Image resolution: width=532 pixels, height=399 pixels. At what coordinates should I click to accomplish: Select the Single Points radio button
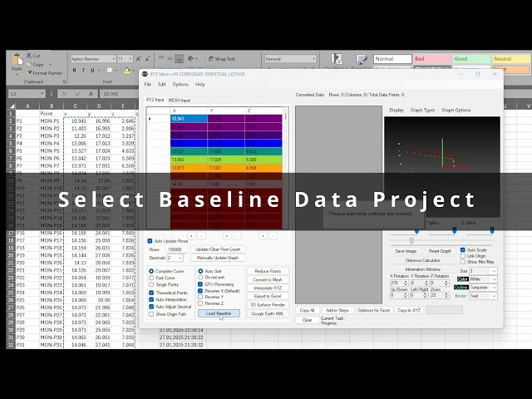click(x=151, y=284)
